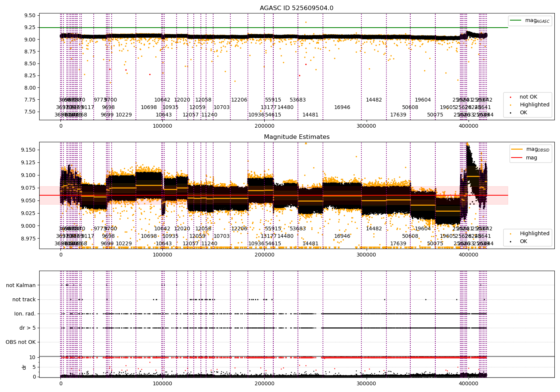The height and width of the screenshot is (392, 560).
Task: Click the 9.25 tick on the top plot y-axis
Action: point(30,28)
